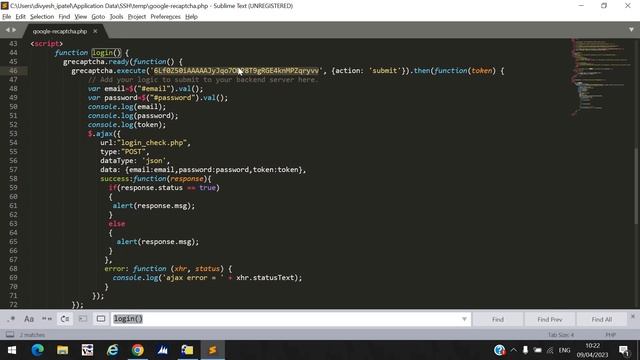Open the Find menu
640x360 pixels.
[x=64, y=17]
